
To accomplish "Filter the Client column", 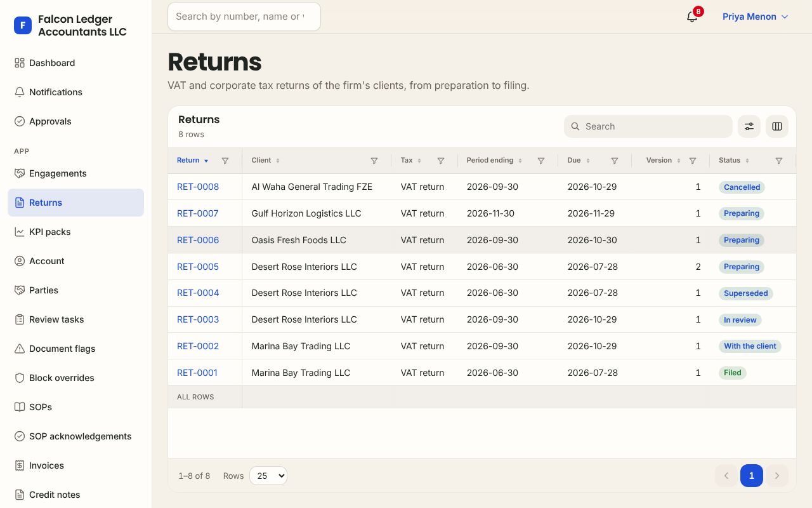I will [x=374, y=161].
